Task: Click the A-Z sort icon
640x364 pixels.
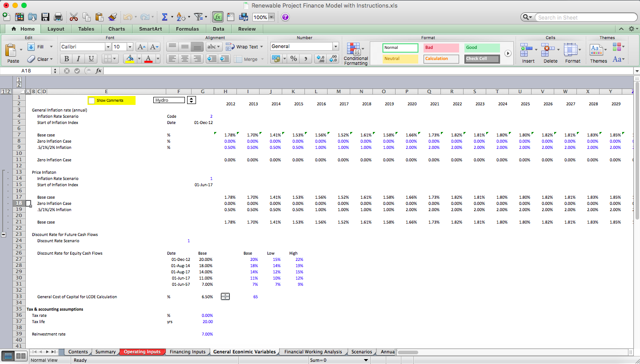Action: (x=180, y=17)
